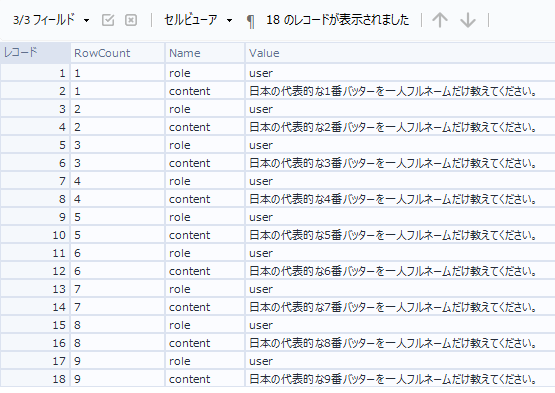
Task: Select the 'content' Name cell in record 18
Action: [205, 379]
